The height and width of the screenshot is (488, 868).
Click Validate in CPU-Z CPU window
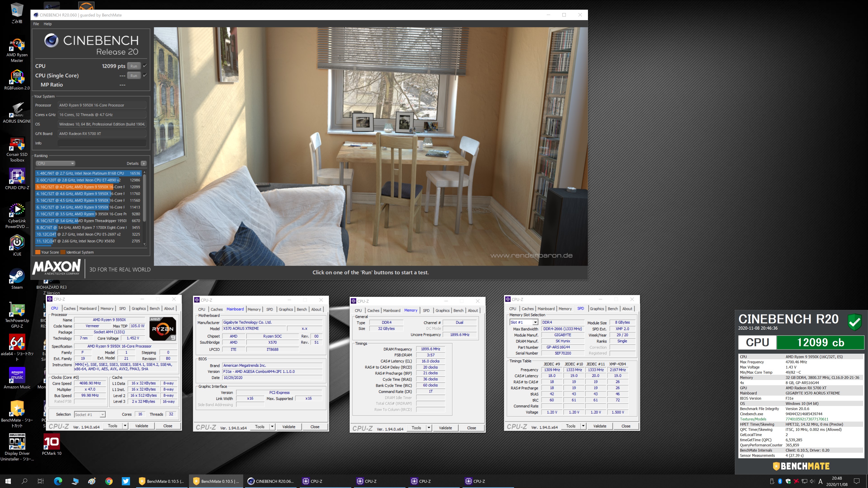(142, 426)
